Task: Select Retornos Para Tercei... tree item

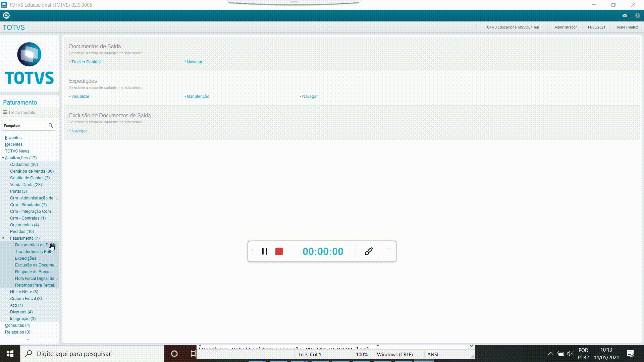Action: [36, 285]
